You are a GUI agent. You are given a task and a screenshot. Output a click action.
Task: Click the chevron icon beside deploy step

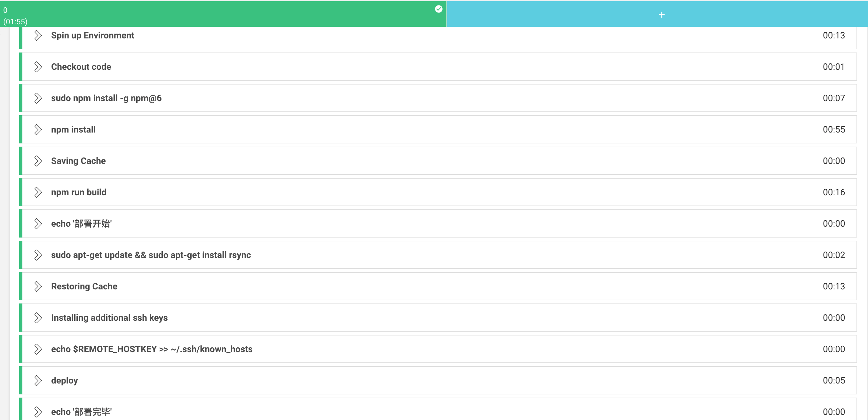38,381
